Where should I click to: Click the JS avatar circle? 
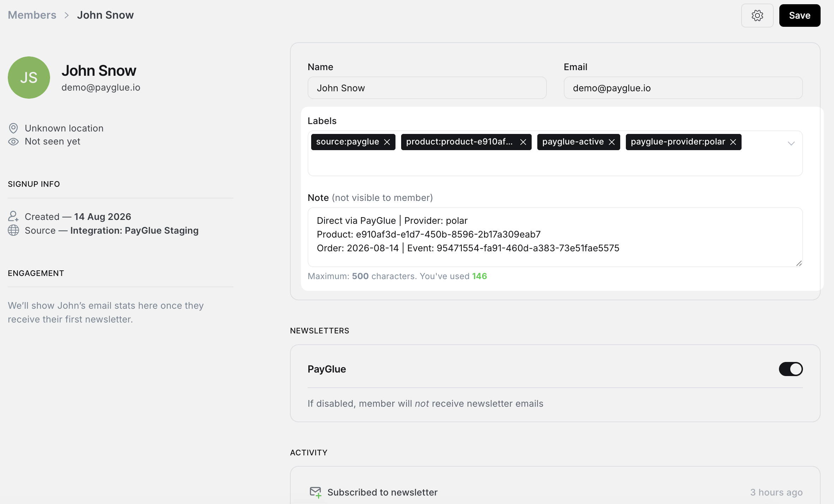29,78
